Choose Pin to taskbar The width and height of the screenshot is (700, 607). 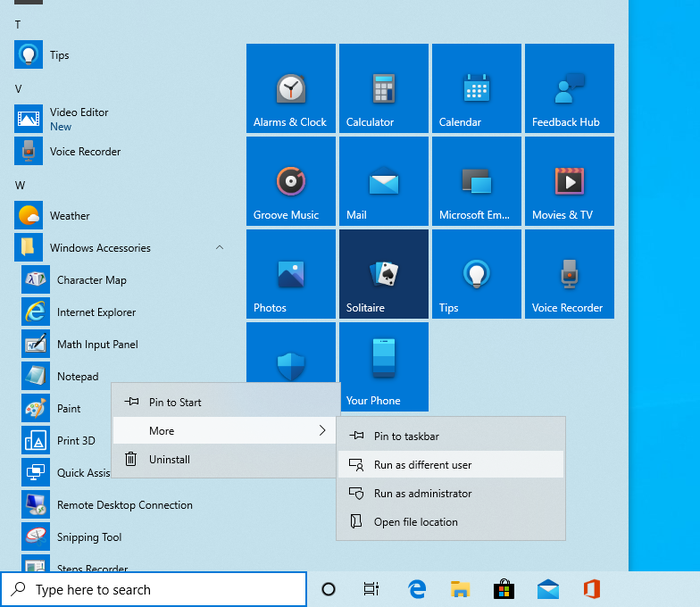[451, 436]
